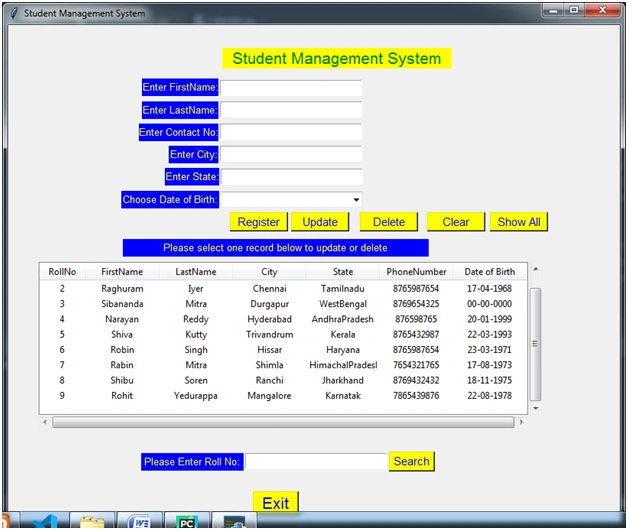Show all records with Show All
Screen dimensions: 629x532
coord(519,222)
